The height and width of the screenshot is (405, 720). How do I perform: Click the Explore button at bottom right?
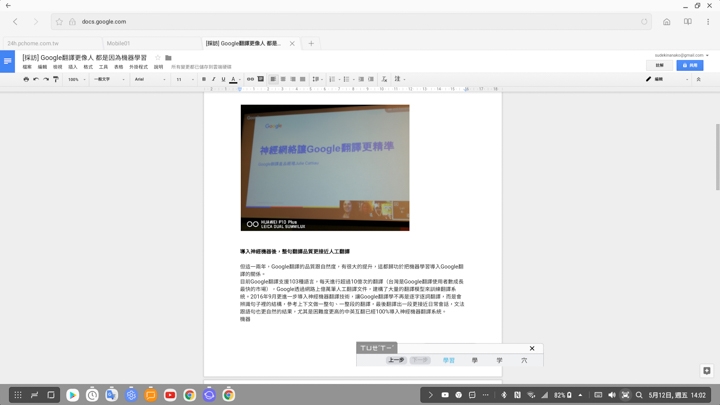tap(707, 371)
